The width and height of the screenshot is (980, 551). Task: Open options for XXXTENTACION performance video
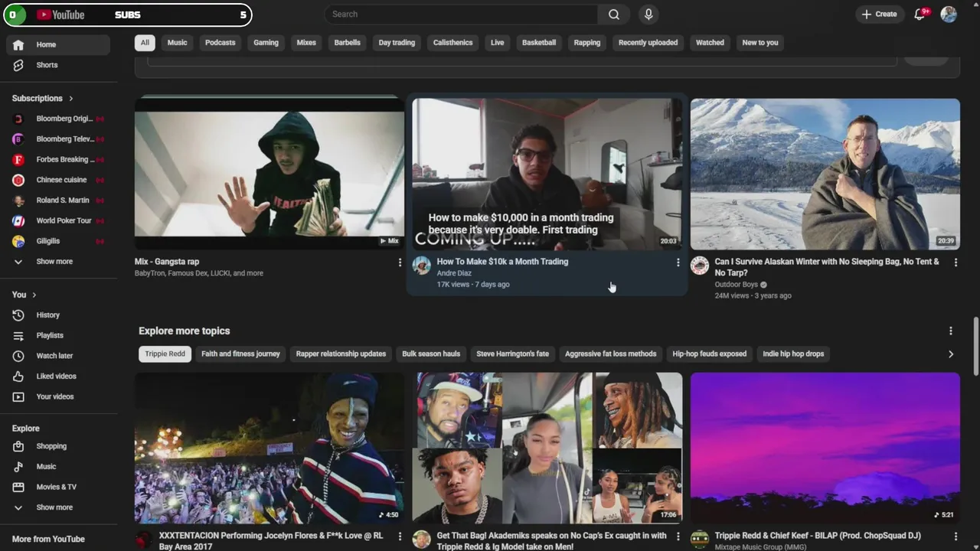pyautogui.click(x=400, y=537)
